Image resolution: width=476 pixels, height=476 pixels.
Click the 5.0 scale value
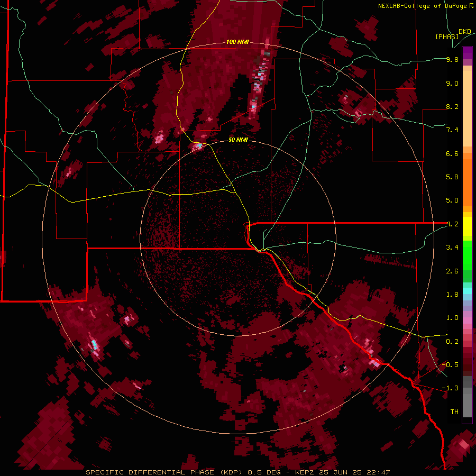(x=452, y=200)
